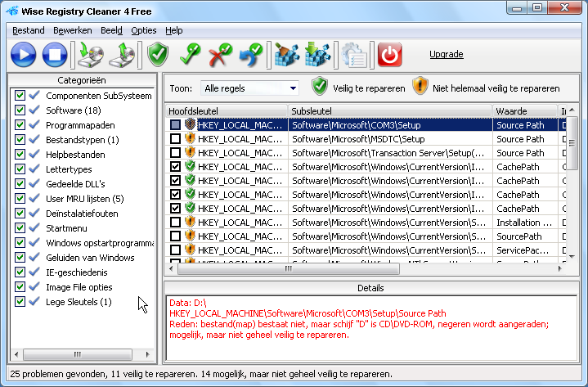
Task: Click categories panel scroll right arrow
Action: (x=147, y=354)
